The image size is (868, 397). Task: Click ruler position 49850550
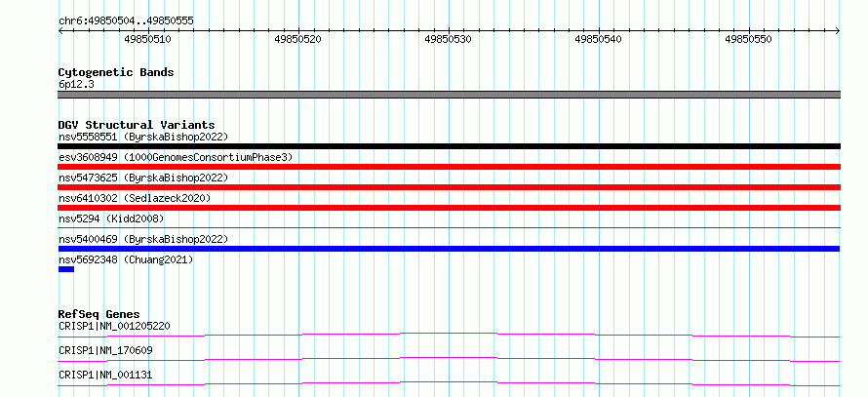tap(748, 39)
